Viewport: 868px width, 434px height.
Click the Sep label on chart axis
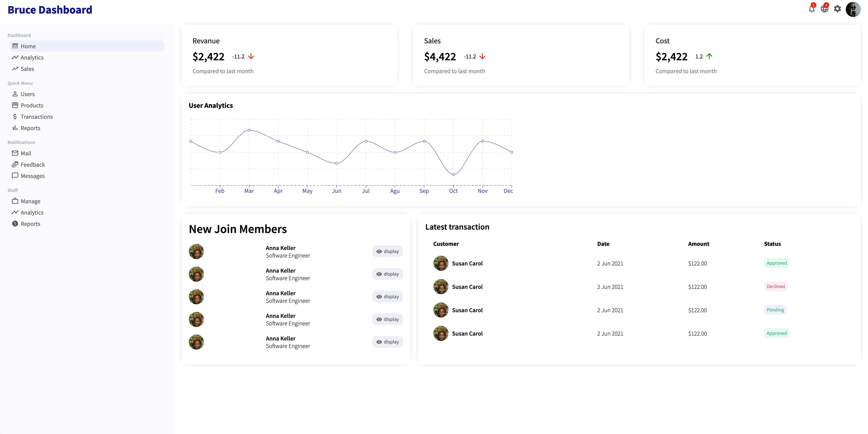424,191
